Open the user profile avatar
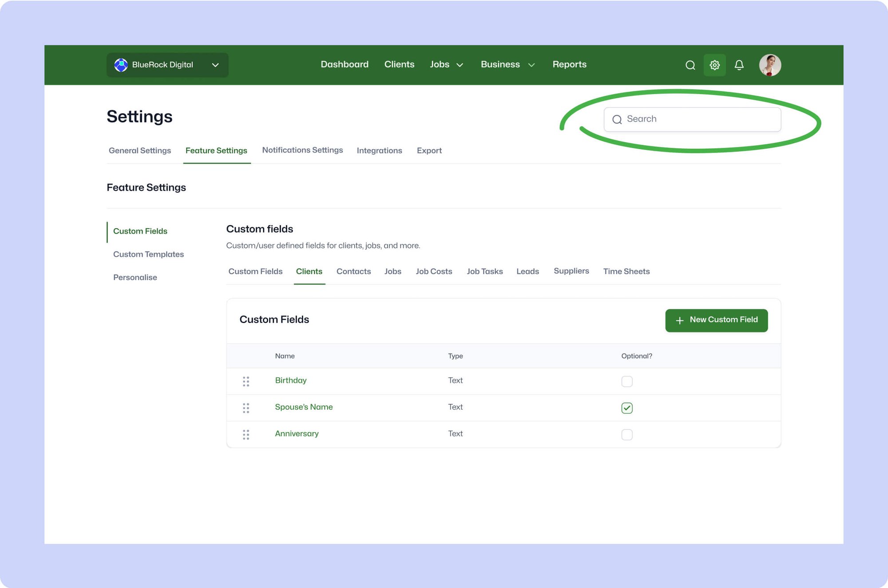888x588 pixels. pos(770,65)
